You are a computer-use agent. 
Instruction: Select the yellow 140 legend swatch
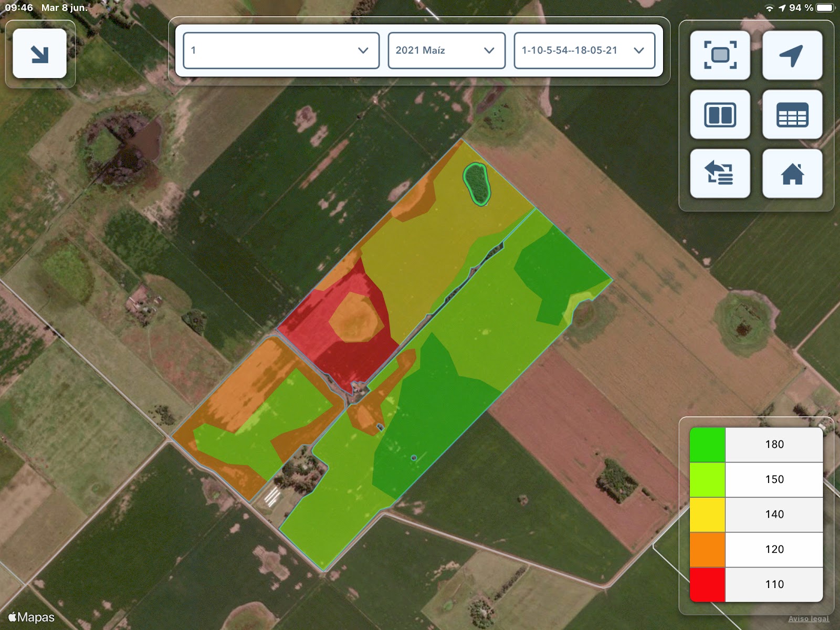(x=707, y=515)
